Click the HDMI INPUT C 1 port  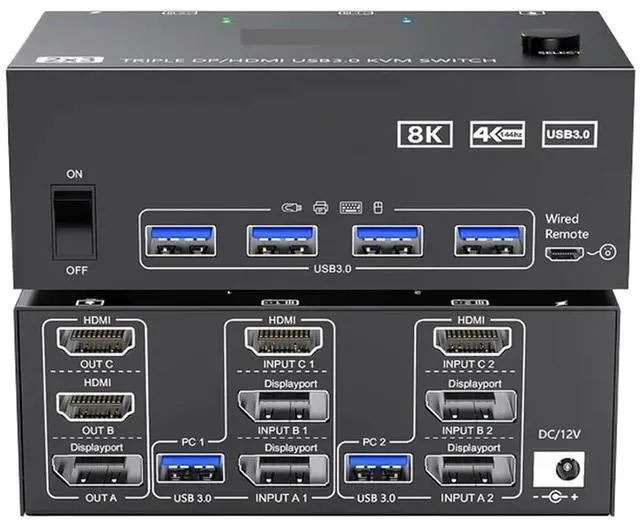click(x=284, y=341)
